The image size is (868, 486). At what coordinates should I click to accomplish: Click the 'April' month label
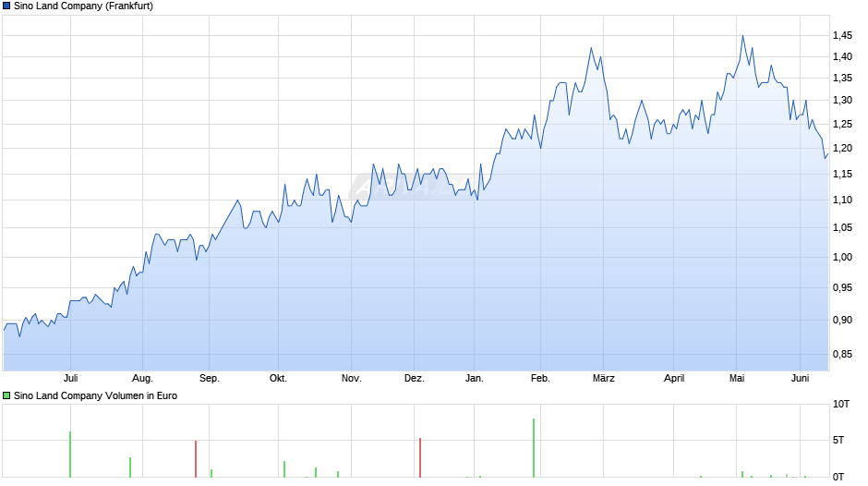pyautogui.click(x=674, y=378)
